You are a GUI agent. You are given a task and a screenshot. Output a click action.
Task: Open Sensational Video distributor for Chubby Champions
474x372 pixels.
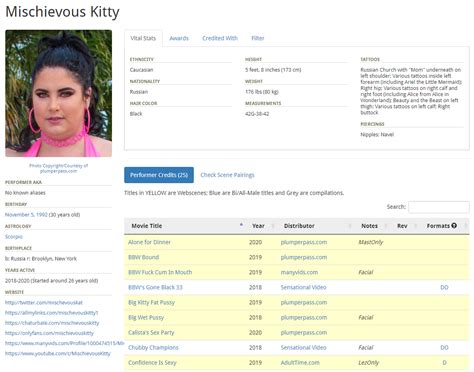[303, 348]
